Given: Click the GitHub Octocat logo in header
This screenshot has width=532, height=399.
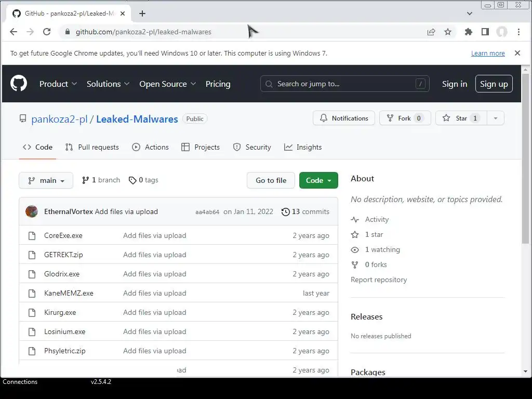Looking at the screenshot, I should click(x=19, y=84).
